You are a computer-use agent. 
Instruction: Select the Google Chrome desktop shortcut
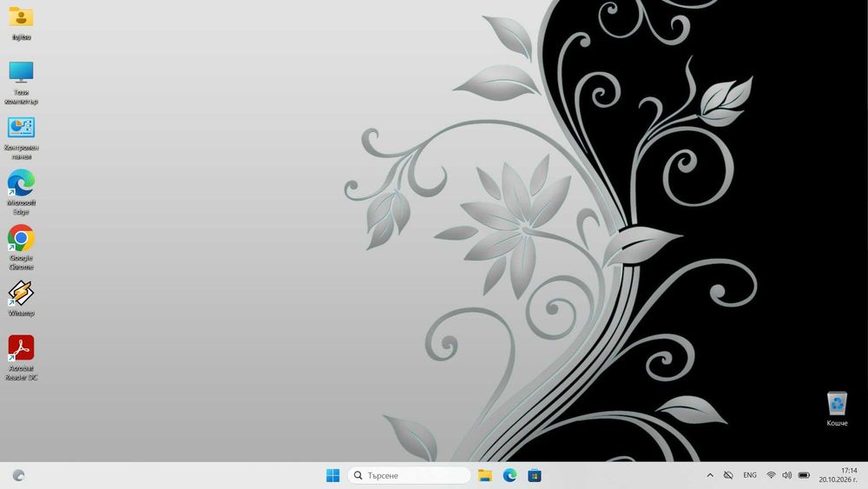coord(21,248)
